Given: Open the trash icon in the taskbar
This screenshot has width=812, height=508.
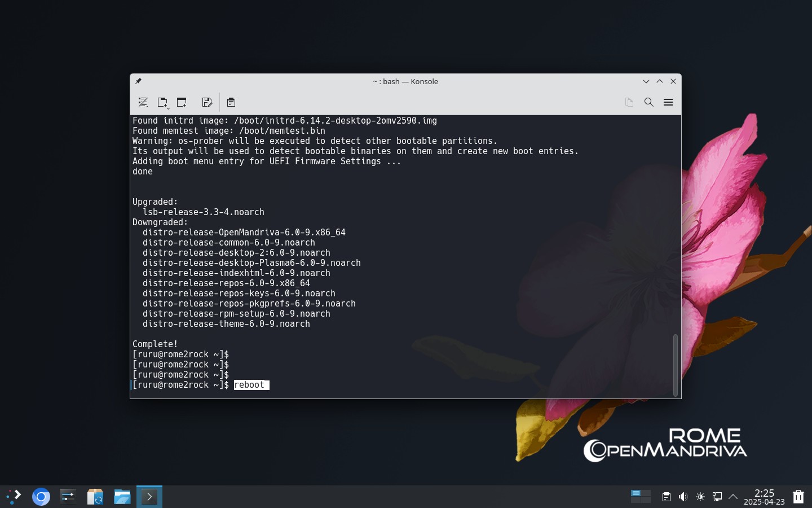Looking at the screenshot, I should (798, 497).
